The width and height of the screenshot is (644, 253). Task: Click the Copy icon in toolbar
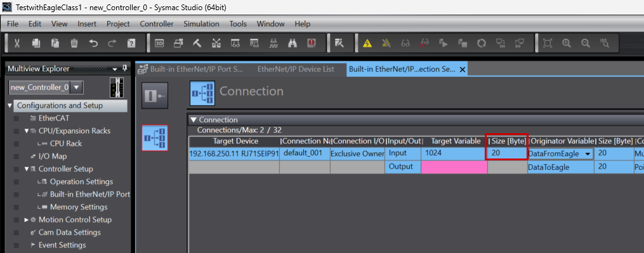pos(36,43)
